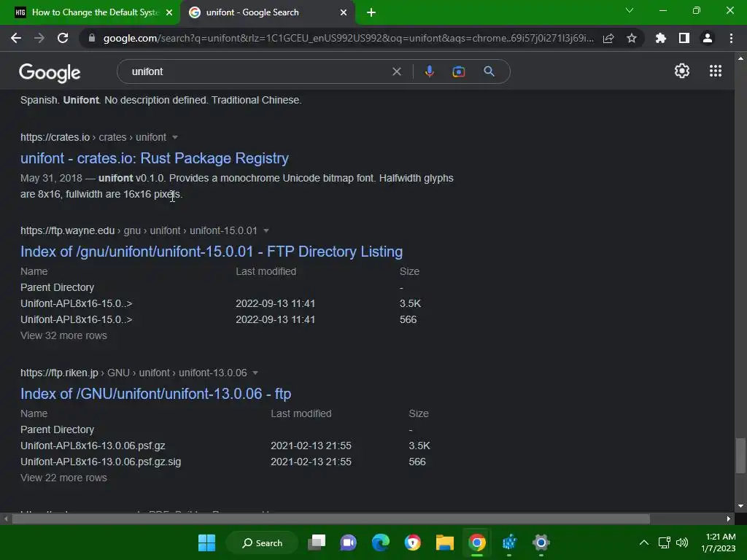Open the Brave browser taskbar icon

pyautogui.click(x=413, y=542)
